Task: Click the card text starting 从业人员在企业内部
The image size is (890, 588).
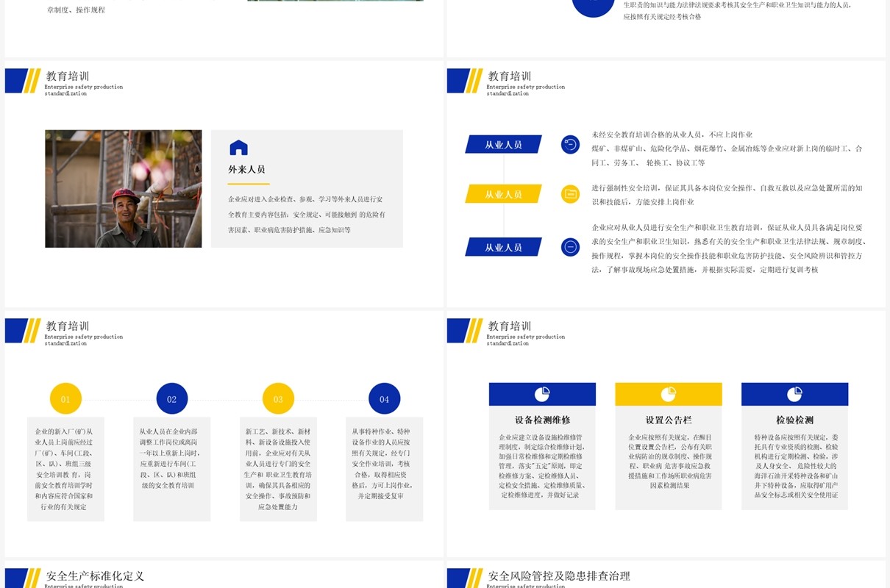Action: (168, 459)
